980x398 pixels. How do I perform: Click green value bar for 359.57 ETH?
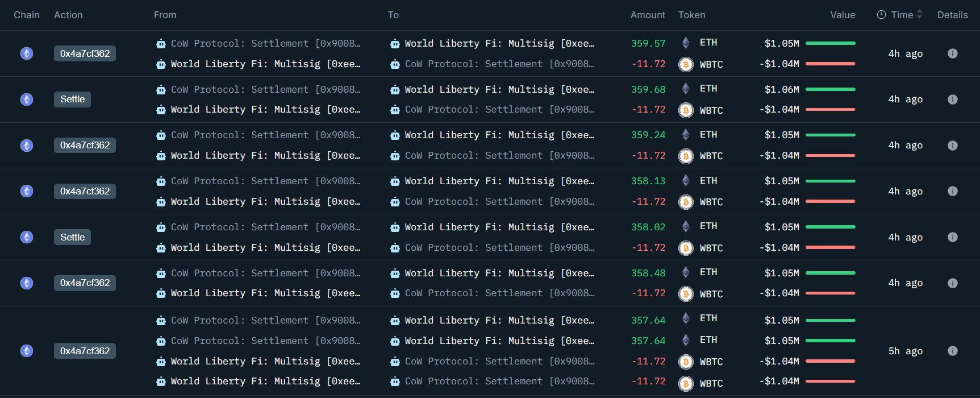pyautogui.click(x=830, y=43)
